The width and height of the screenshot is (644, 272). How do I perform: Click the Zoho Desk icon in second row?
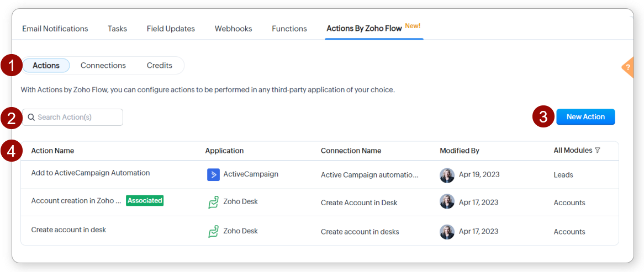pyautogui.click(x=213, y=202)
